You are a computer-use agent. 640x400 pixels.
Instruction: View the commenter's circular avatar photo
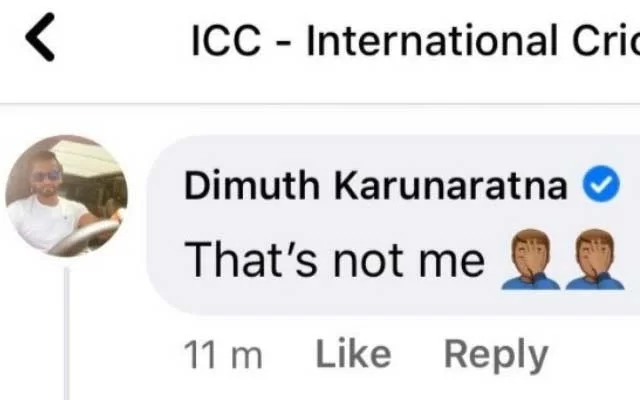(x=67, y=196)
